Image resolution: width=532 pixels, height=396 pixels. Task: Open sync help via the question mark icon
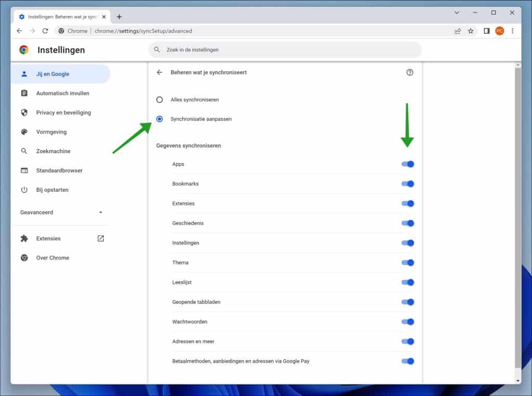410,72
